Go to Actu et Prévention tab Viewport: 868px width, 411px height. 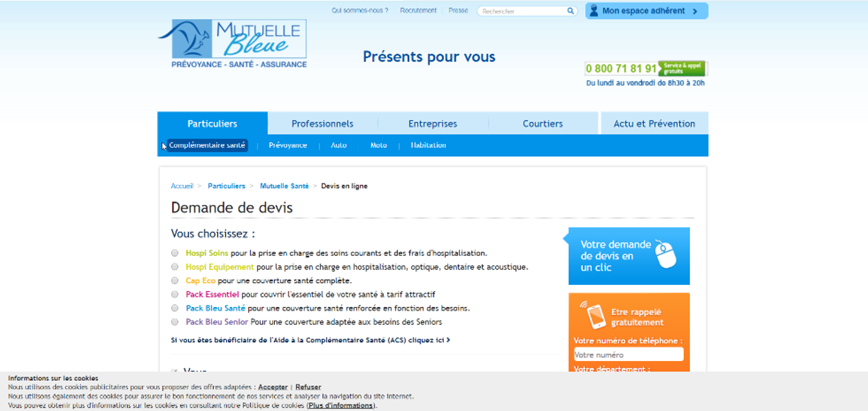654,124
